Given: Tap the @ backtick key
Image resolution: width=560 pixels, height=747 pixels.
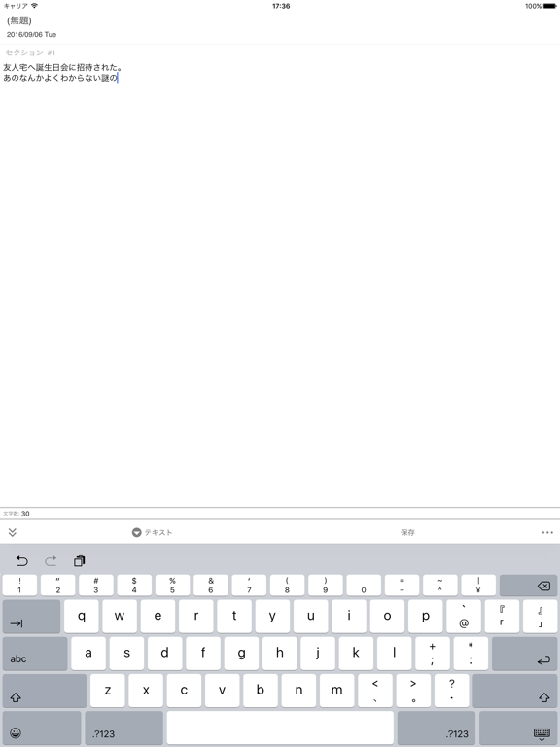Looking at the screenshot, I should [464, 617].
